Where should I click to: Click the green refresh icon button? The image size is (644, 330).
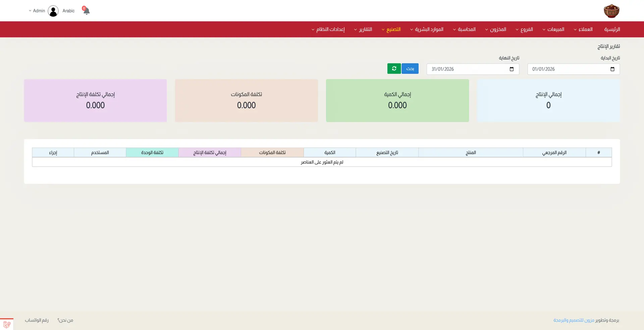(x=394, y=69)
